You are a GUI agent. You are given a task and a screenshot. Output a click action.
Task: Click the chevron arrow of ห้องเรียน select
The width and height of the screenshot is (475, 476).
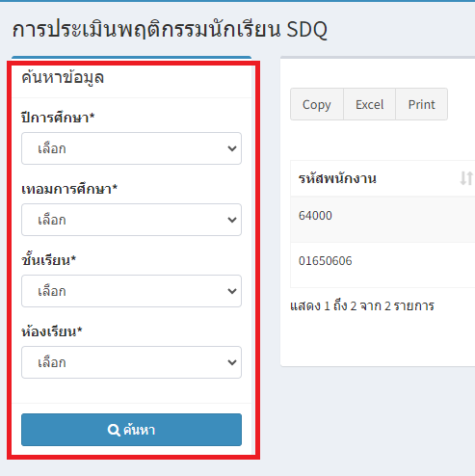pyautogui.click(x=232, y=362)
